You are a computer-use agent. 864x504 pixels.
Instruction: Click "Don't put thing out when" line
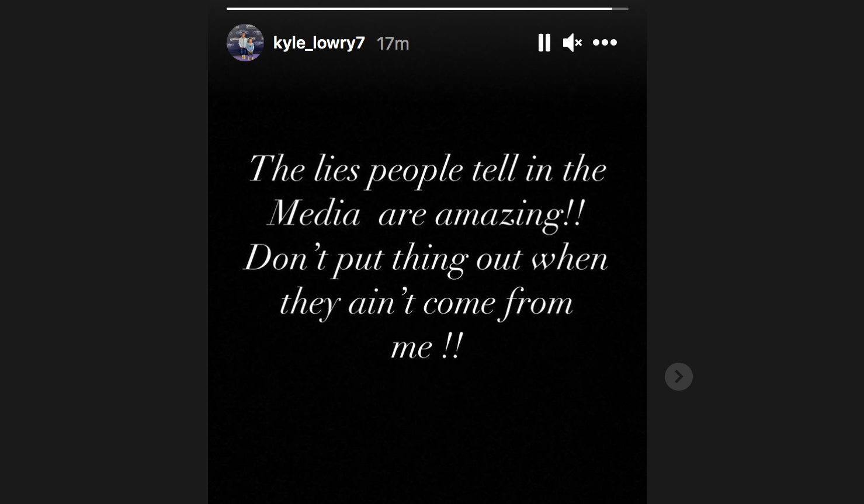(x=426, y=259)
